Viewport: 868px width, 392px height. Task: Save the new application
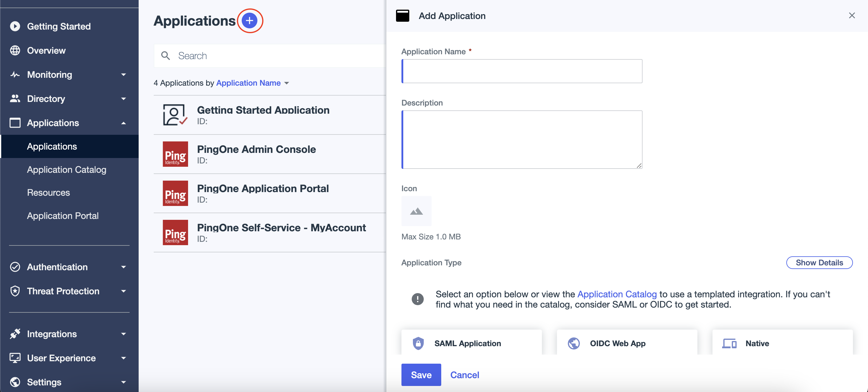tap(421, 375)
